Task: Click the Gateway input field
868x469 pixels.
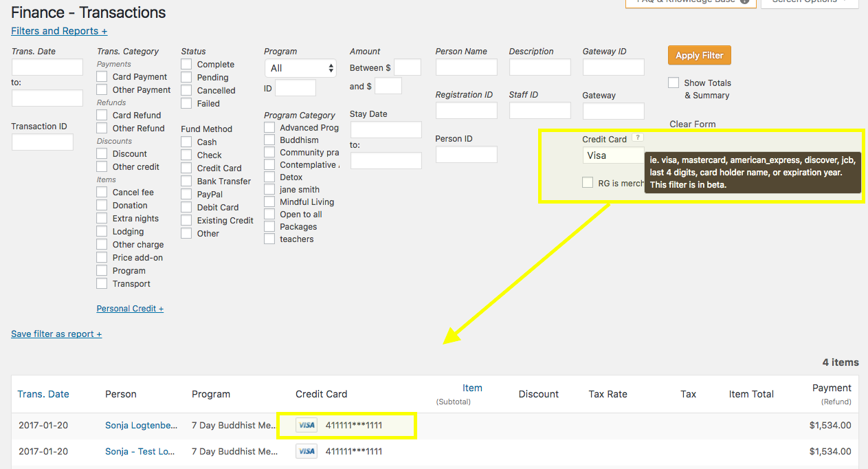Action: (614, 111)
